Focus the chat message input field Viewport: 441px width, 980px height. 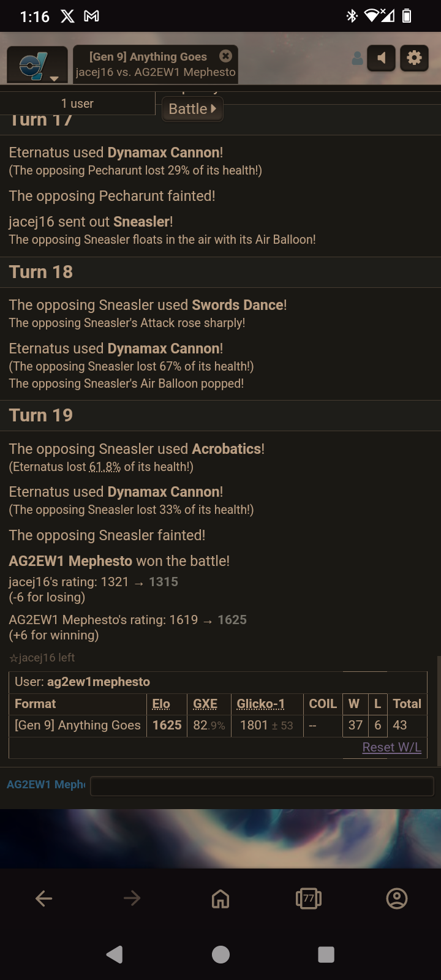pos(262,786)
